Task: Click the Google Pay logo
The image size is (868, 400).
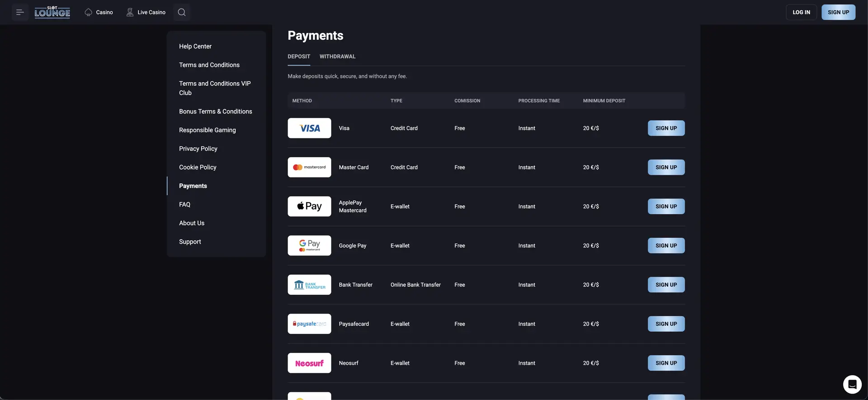Action: pyautogui.click(x=309, y=245)
